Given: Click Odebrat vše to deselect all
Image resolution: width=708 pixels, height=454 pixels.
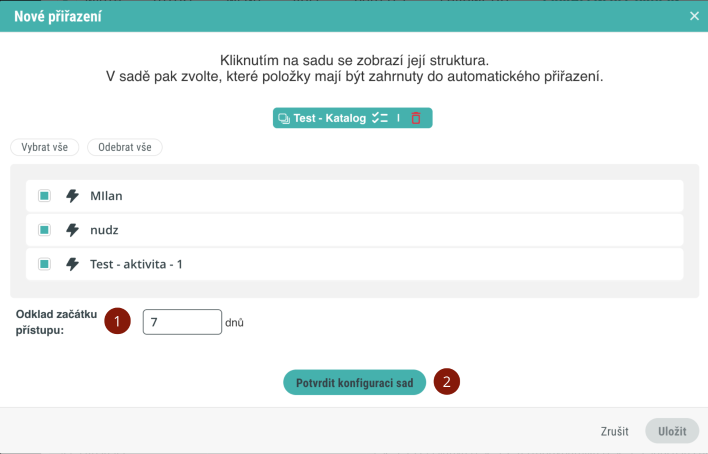Looking at the screenshot, I should 125,147.
